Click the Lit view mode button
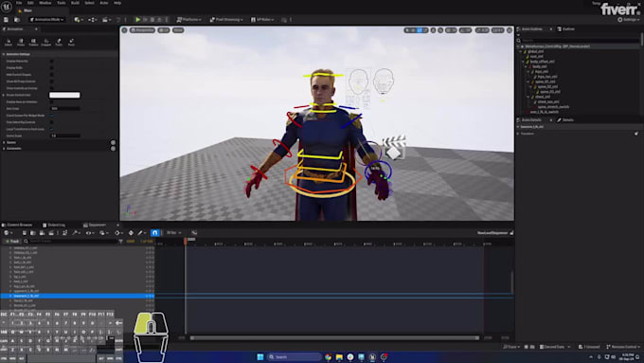This screenshot has height=363, width=644. click(x=164, y=30)
